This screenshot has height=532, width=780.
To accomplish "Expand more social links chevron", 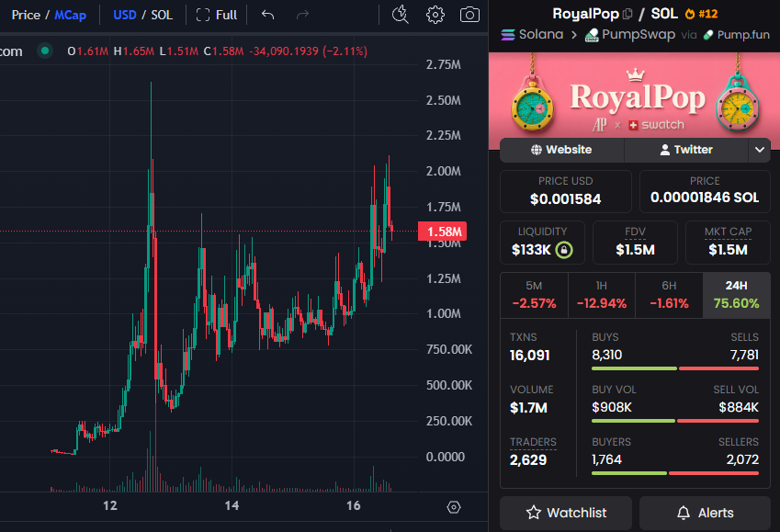I will (x=759, y=150).
